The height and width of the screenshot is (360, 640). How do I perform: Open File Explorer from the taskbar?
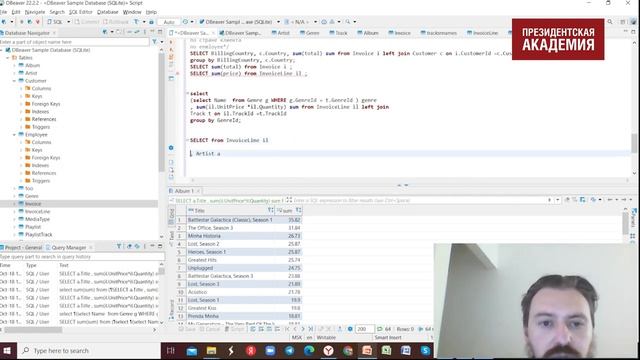point(211,351)
